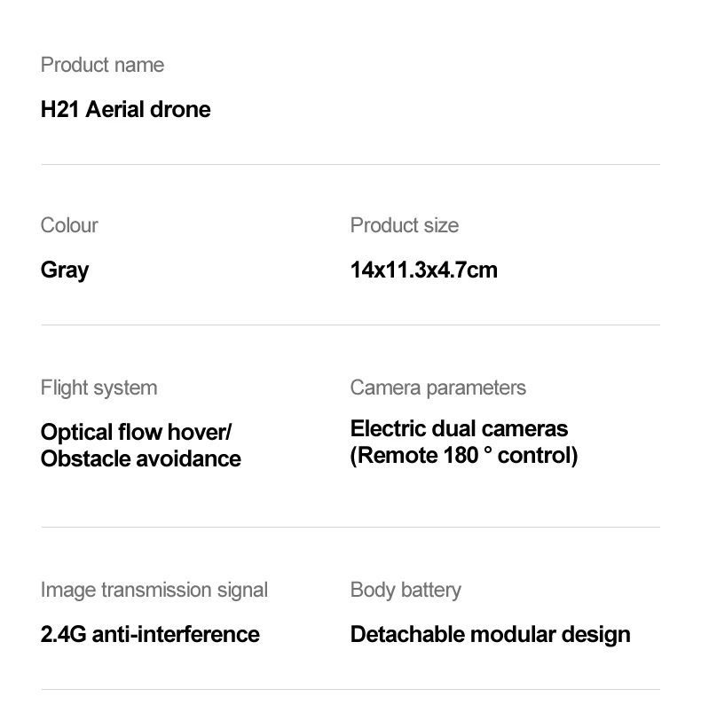Select 'Electric dual cameras' text
701x728 pixels.
[x=459, y=428]
